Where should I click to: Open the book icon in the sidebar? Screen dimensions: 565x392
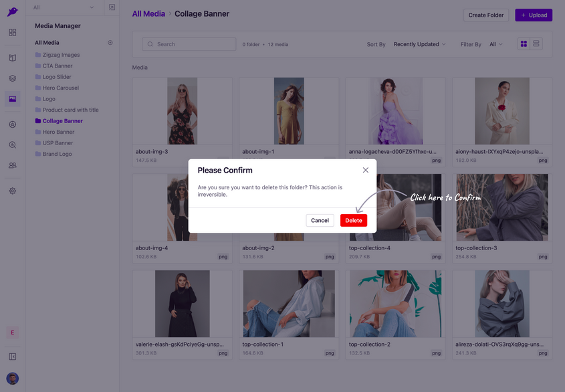pos(13,58)
